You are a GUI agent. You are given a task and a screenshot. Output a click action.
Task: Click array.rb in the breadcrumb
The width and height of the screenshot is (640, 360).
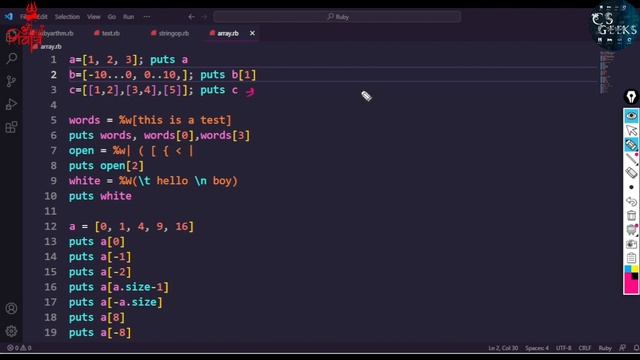51,47
